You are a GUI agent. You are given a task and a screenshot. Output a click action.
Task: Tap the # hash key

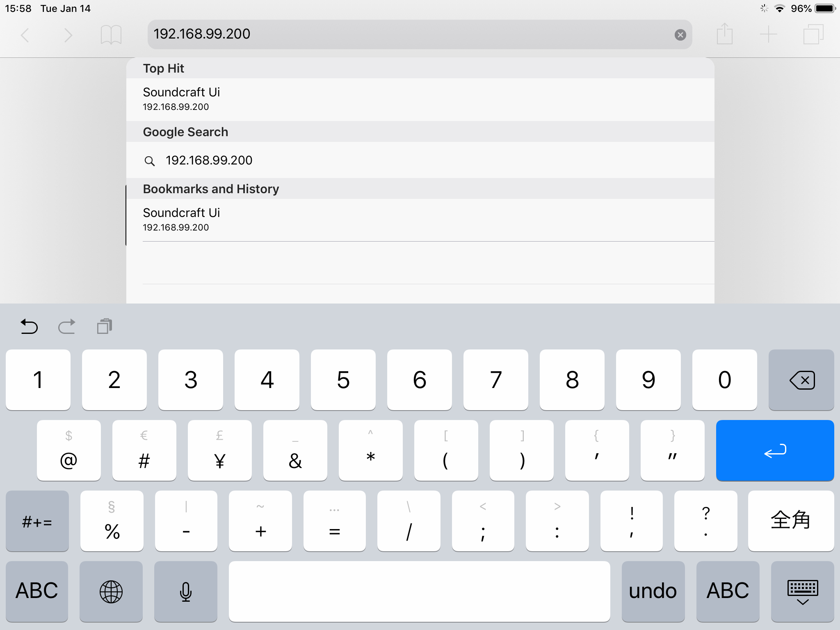[144, 450]
